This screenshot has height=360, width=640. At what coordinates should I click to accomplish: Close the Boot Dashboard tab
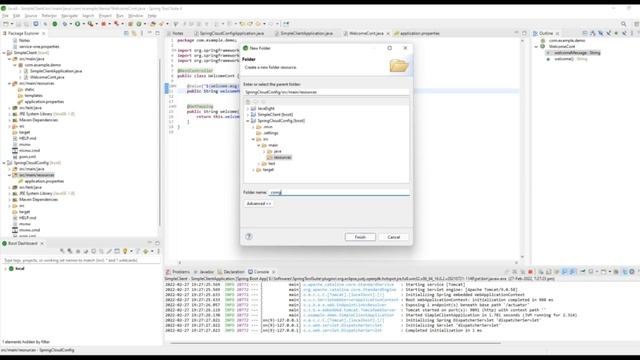(x=42, y=243)
